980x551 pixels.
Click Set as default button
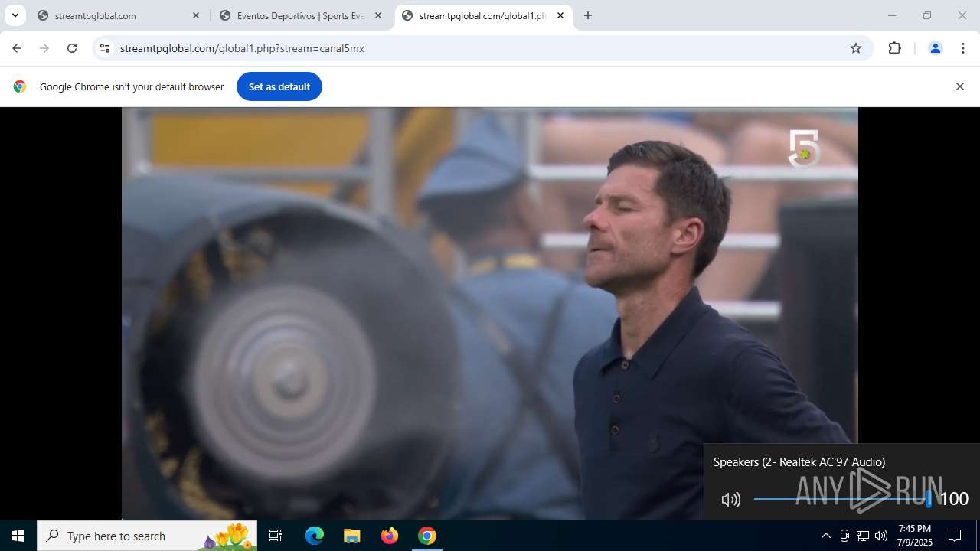(279, 86)
